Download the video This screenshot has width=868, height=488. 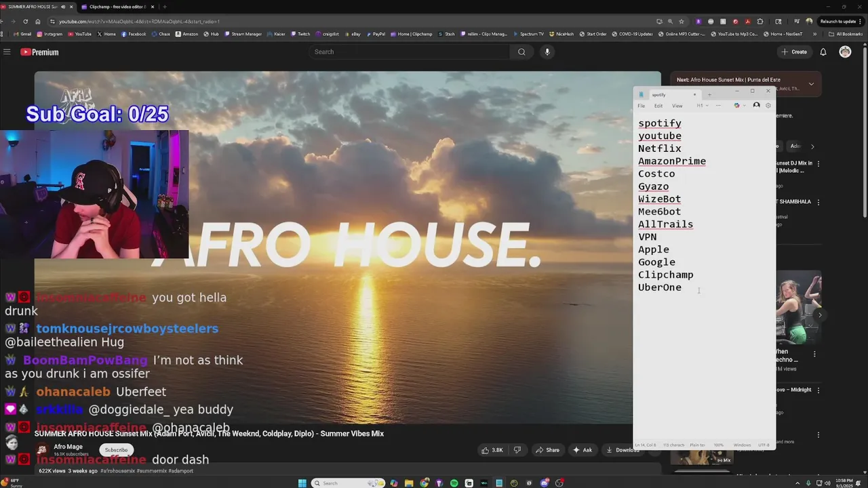tap(623, 450)
